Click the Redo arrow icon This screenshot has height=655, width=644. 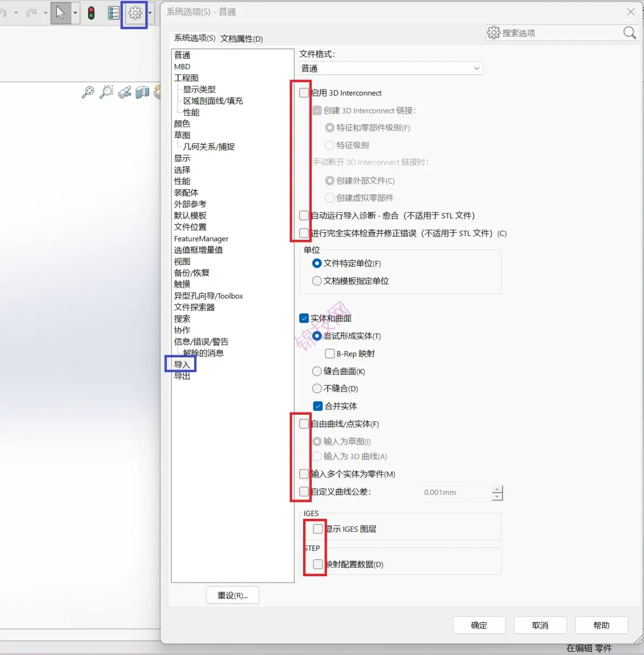tap(32, 12)
